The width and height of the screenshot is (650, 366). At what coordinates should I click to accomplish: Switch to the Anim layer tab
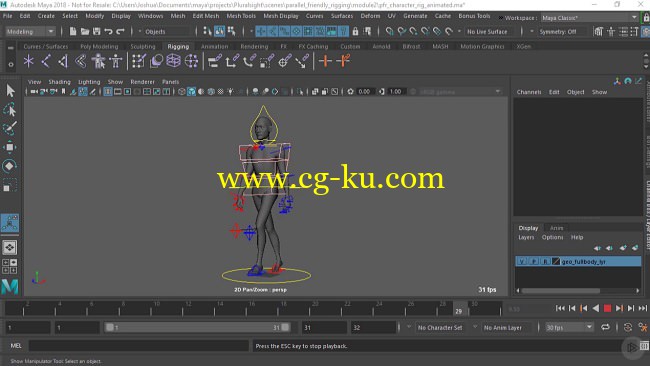[556, 228]
